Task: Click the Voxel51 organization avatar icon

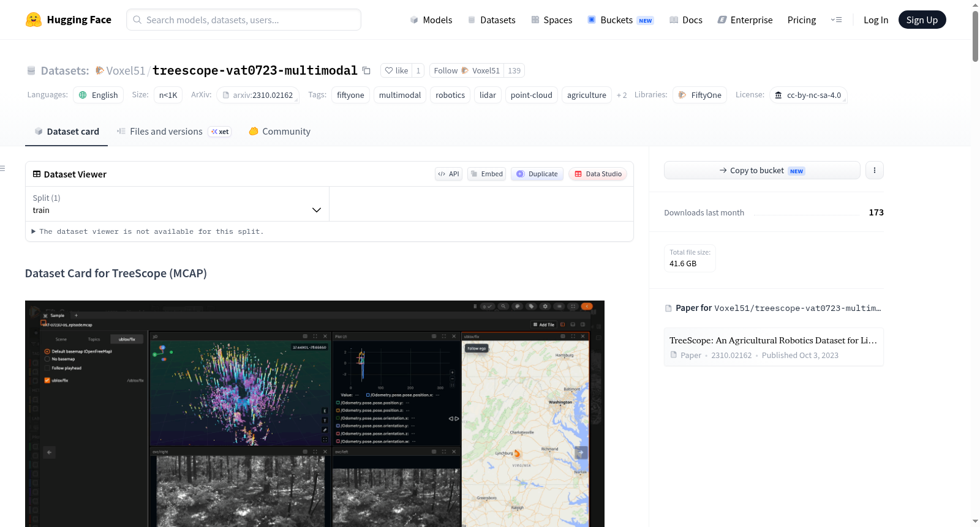Action: point(99,70)
